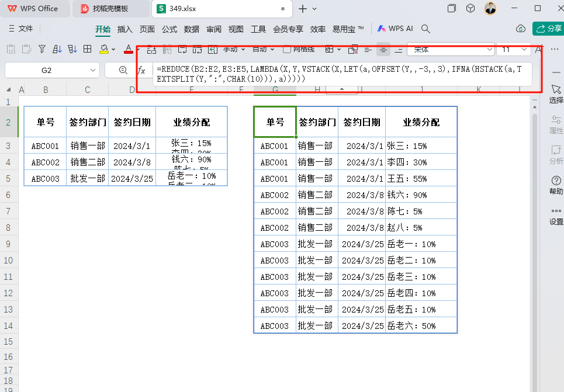Screen dimensions: 564x392
Task: Click the paste values icon
Action: click(x=11, y=49)
